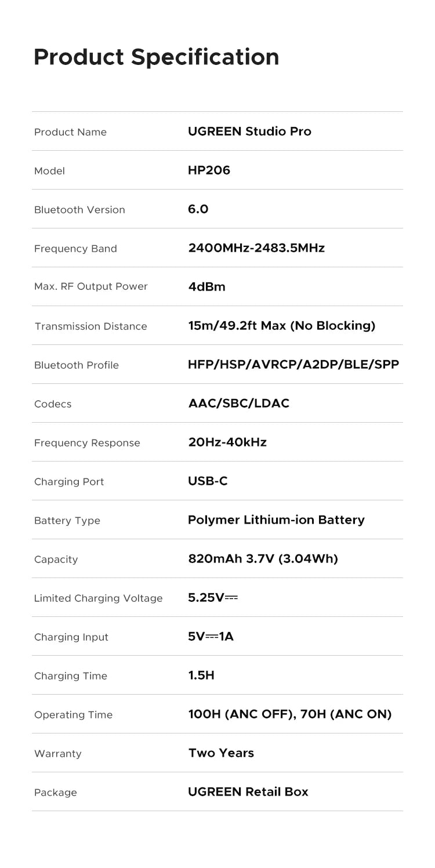Viewport: 435px width, 868px height.
Task: Click the AAC/SBC/LDAC codecs value
Action: tap(238, 404)
